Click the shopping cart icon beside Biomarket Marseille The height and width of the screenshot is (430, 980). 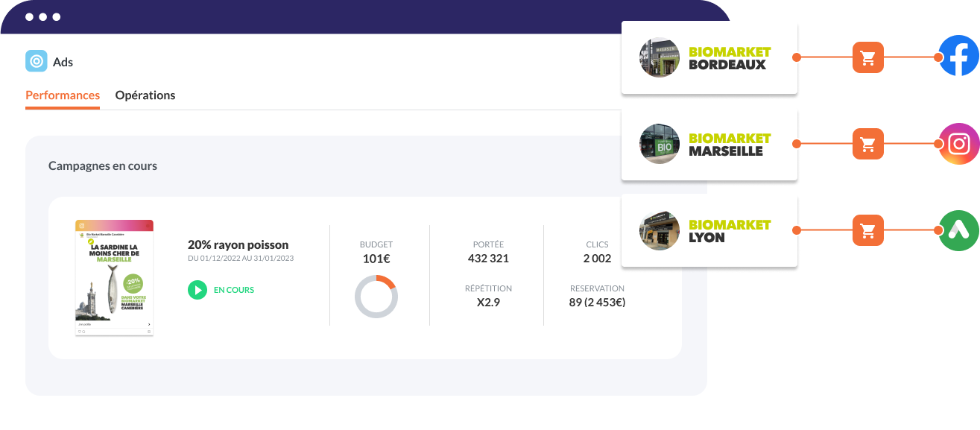pyautogui.click(x=867, y=144)
